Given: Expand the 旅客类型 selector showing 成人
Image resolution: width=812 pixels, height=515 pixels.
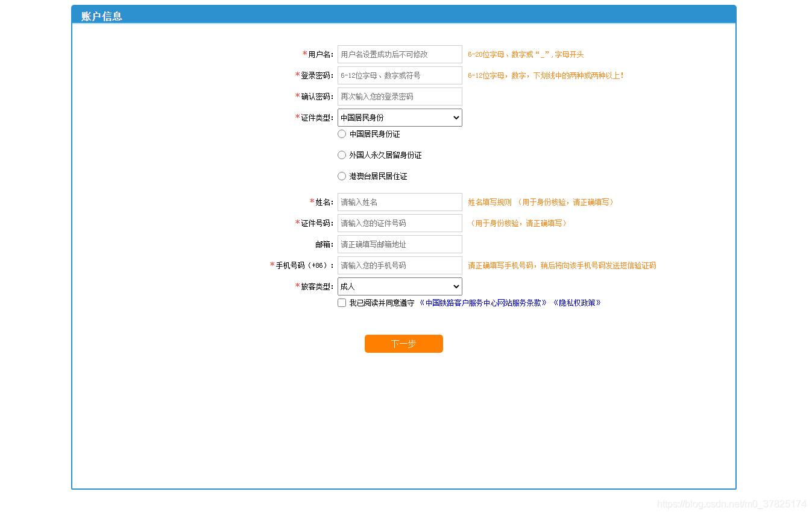Looking at the screenshot, I should (399, 286).
